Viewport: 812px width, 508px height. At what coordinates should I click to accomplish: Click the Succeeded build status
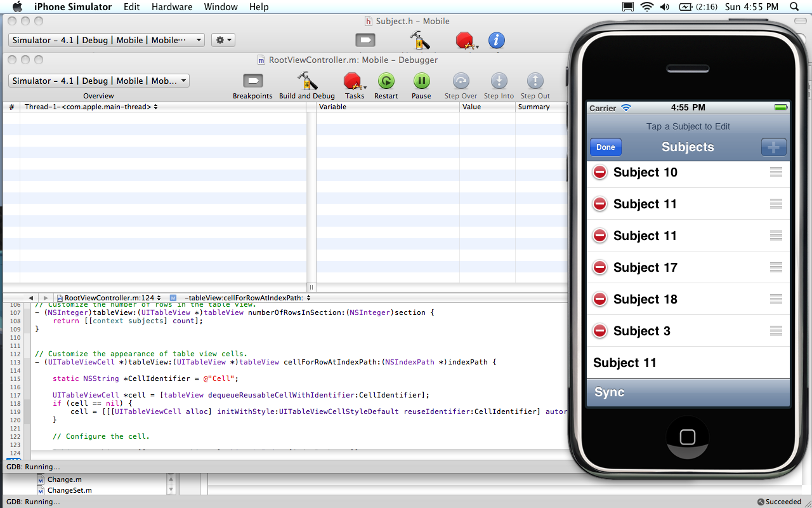coord(779,502)
